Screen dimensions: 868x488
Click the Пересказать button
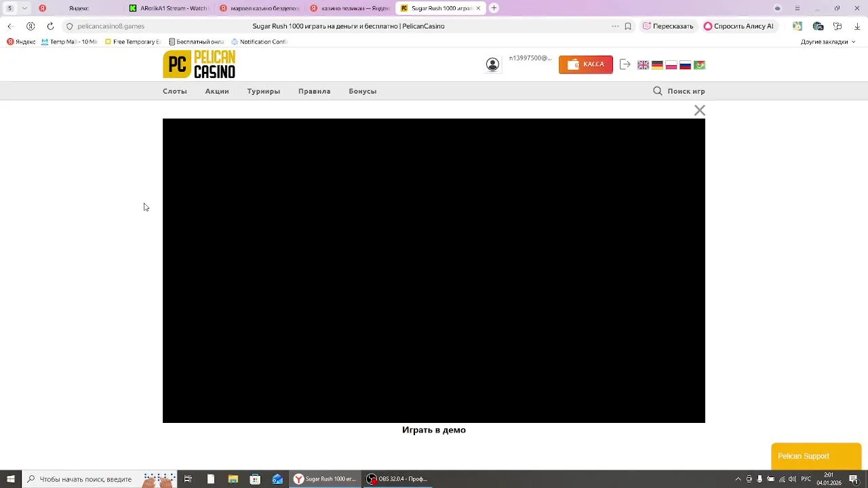(668, 26)
